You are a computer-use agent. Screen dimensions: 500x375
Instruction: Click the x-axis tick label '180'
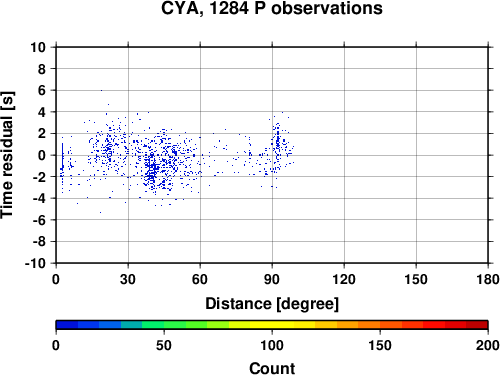pyautogui.click(x=488, y=279)
